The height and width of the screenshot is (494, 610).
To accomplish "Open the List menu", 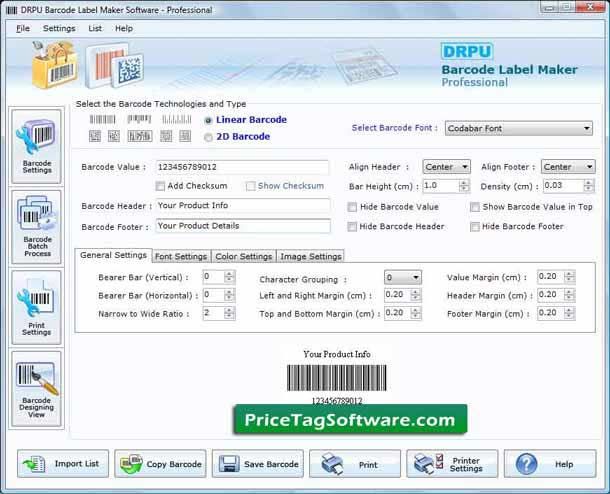I will [95, 28].
